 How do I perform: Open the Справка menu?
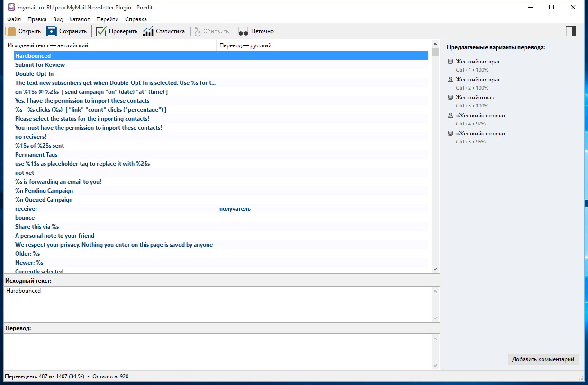click(x=136, y=19)
